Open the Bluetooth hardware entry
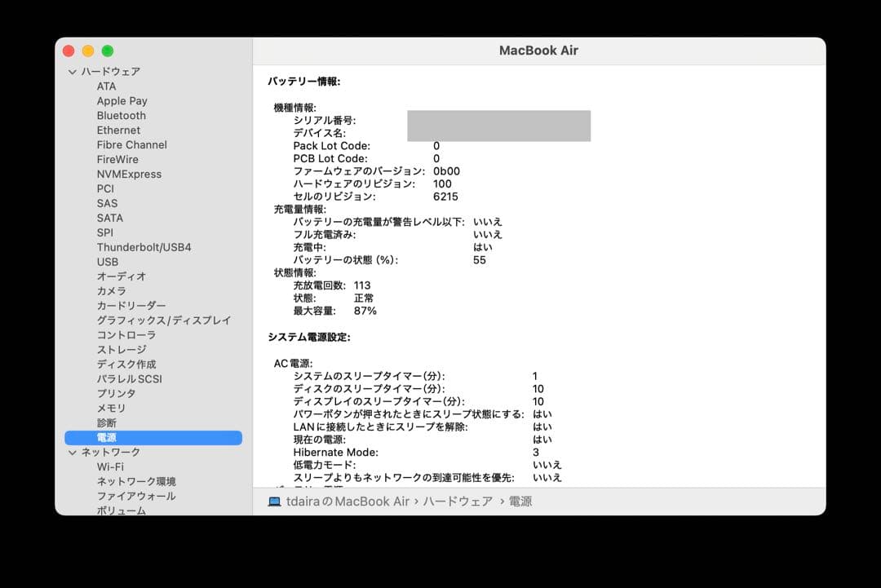This screenshot has height=588, width=881. tap(122, 115)
